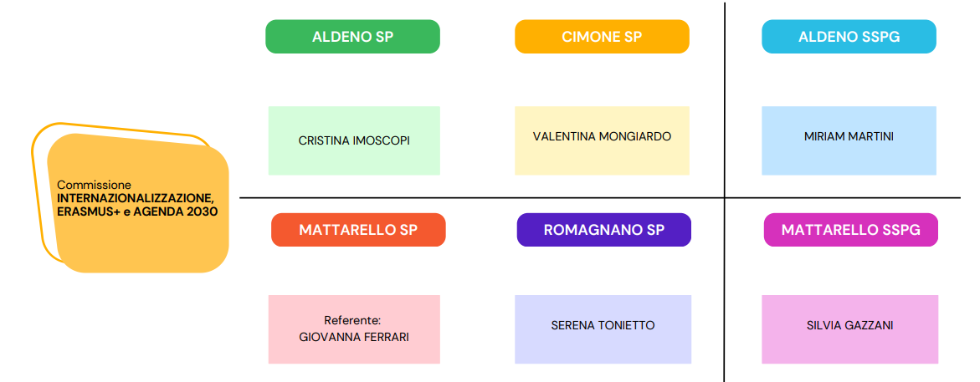Screen dimensions: 980x382
Task: Select the orange CIMONE SP label
Action: [602, 37]
